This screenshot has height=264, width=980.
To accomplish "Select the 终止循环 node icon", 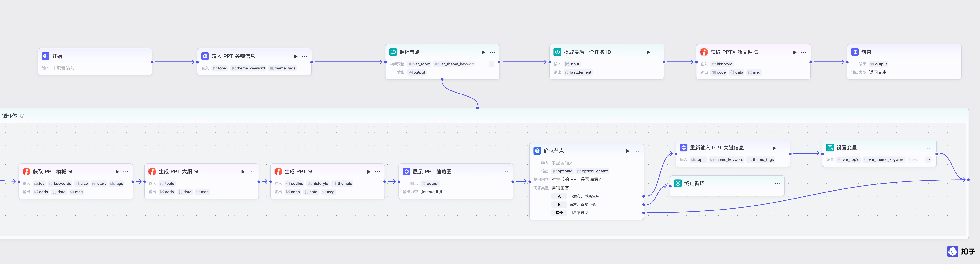I will (678, 183).
